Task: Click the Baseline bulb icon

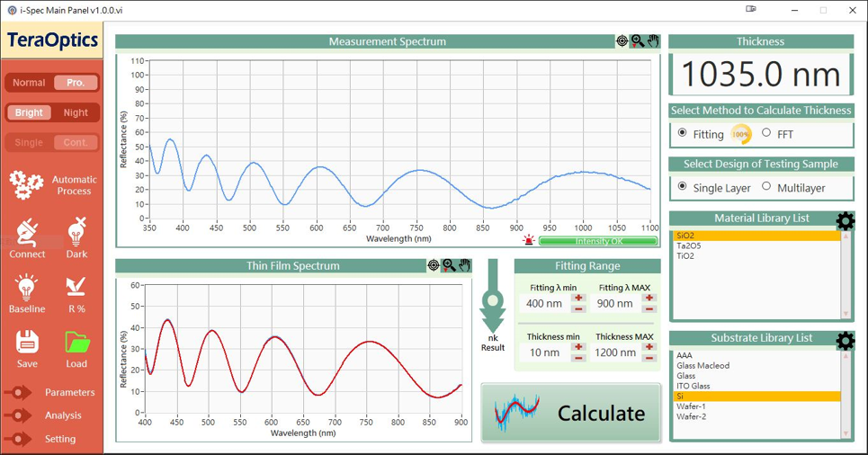Action: point(27,288)
